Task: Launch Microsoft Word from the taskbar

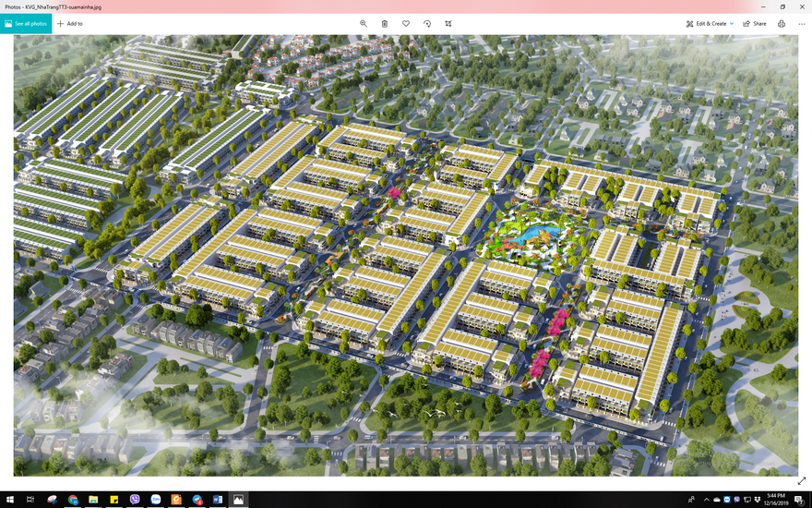Action: coord(218,499)
